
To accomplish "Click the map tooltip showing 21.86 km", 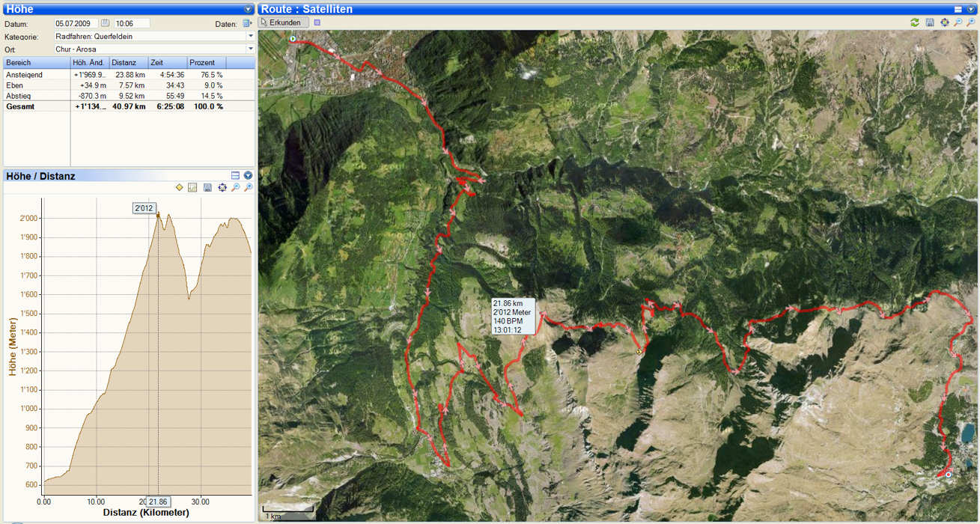I will coord(513,316).
